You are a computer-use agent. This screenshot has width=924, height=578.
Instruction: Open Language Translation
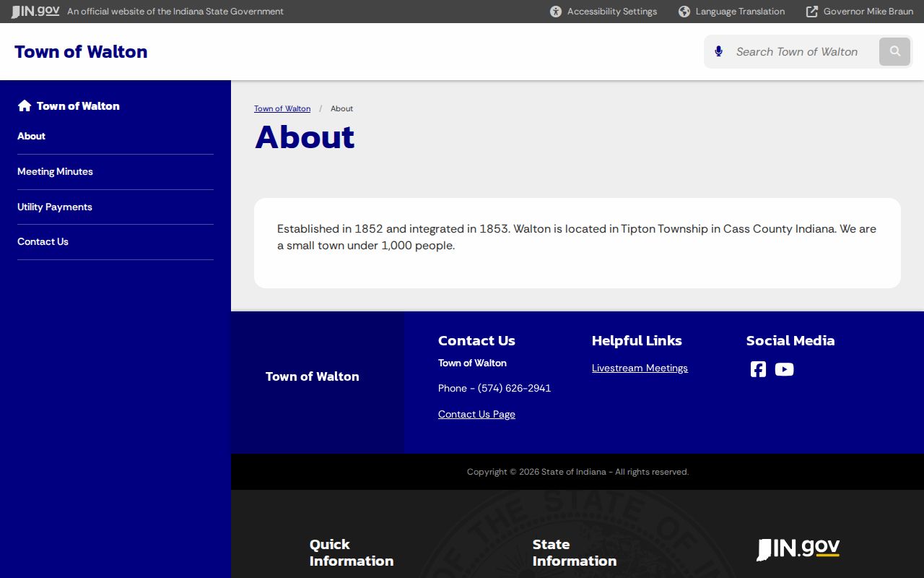coord(731,12)
